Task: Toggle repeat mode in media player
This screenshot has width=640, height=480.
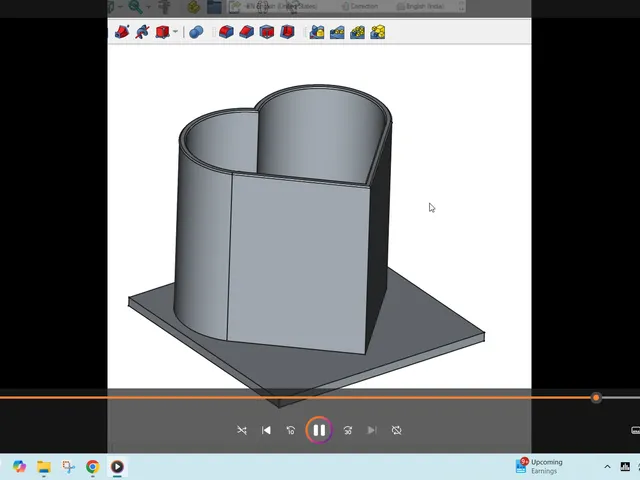Action: coord(396,430)
